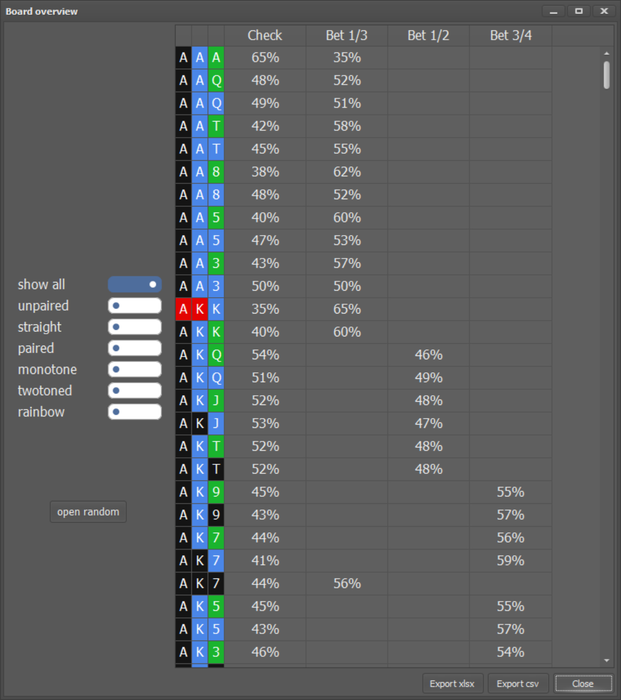Click the 53% Check cell in the A K J row
This screenshot has width=621, height=700.
(265, 423)
